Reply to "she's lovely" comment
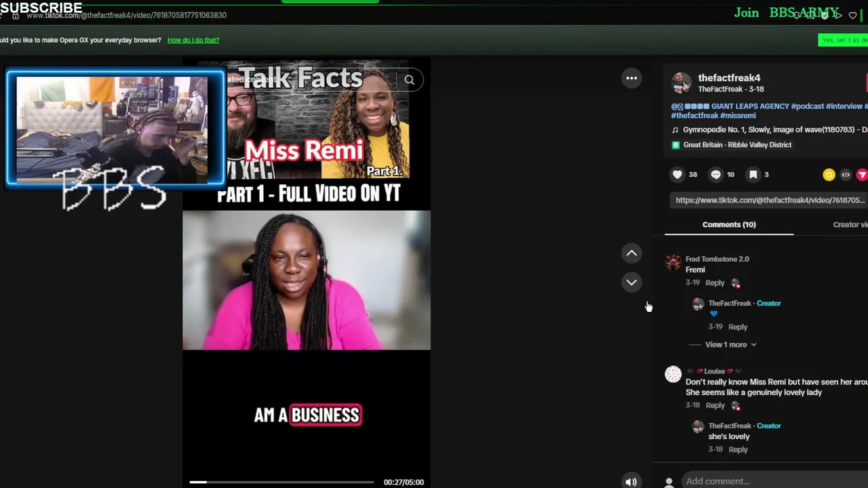868x488 pixels. click(x=738, y=449)
